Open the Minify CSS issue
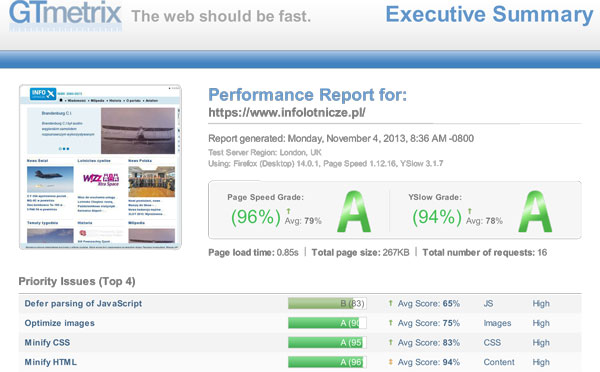600x372 pixels. pos(47,343)
